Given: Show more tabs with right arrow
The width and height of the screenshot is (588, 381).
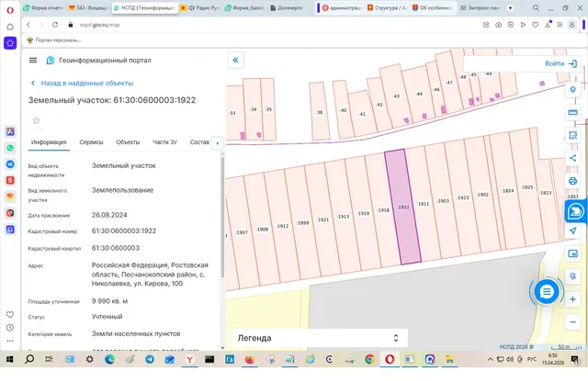Looking at the screenshot, I should 218,142.
